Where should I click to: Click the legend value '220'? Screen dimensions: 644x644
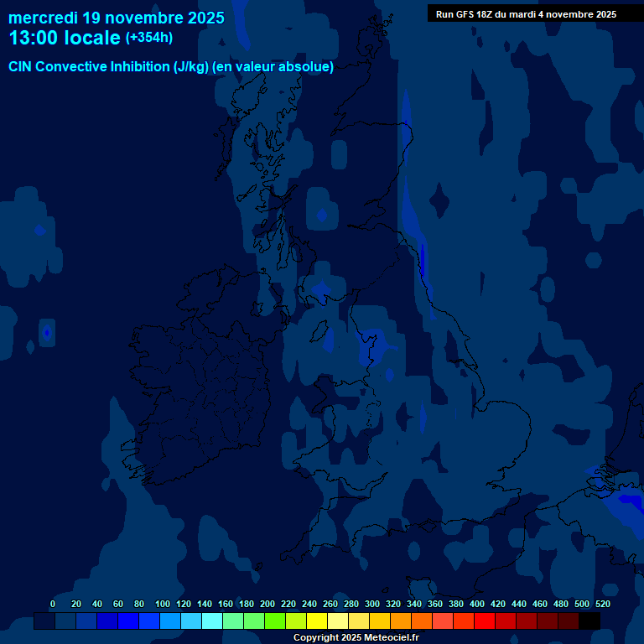(288, 604)
